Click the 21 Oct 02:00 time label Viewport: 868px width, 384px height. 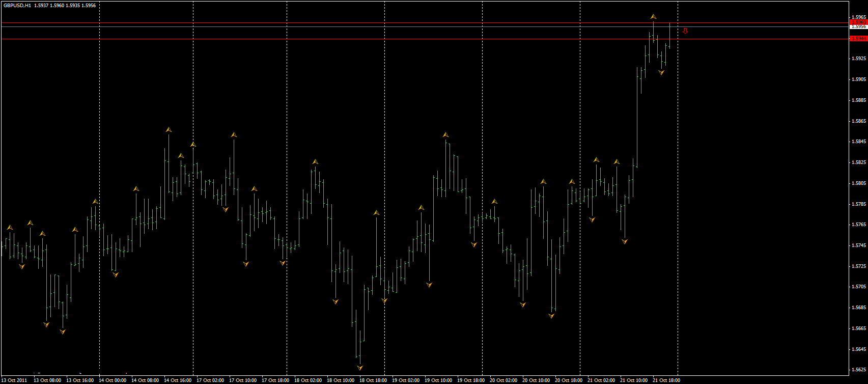(x=601, y=380)
